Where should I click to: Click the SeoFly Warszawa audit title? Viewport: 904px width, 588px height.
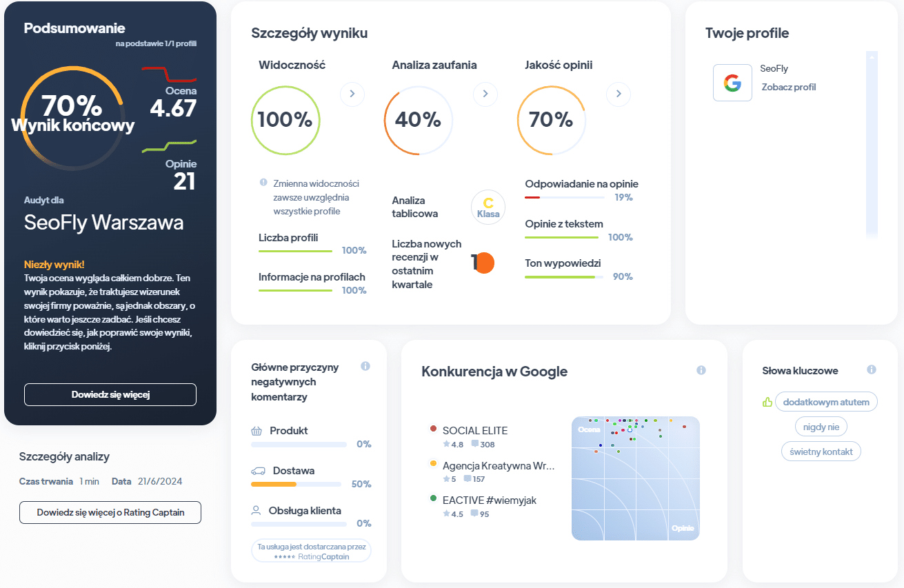pos(104,223)
